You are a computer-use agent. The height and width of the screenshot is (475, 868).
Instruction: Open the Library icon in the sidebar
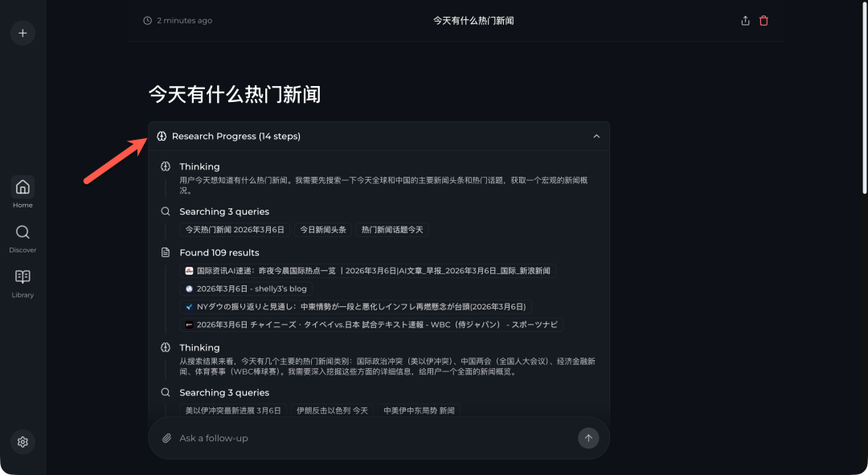click(23, 280)
